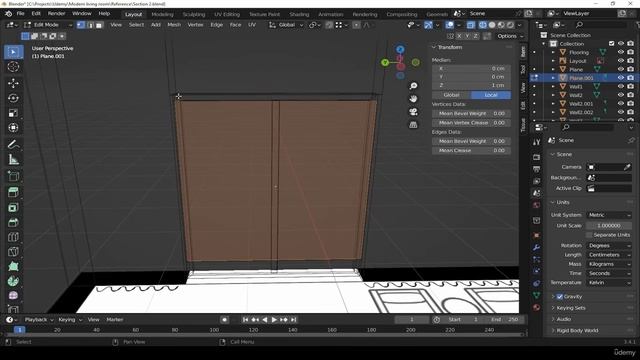Toggle the Separate Units checkbox
The width and height of the screenshot is (640, 360).
(589, 235)
